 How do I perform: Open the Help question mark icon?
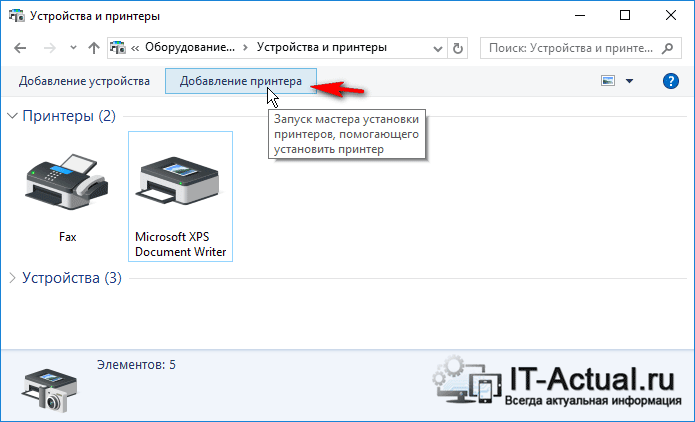[x=671, y=81]
